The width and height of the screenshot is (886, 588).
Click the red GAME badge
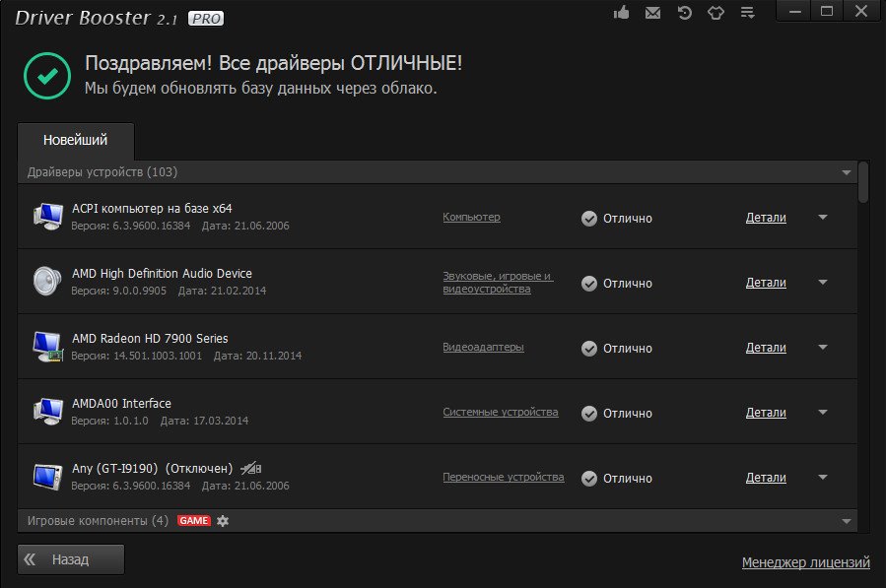tap(194, 521)
